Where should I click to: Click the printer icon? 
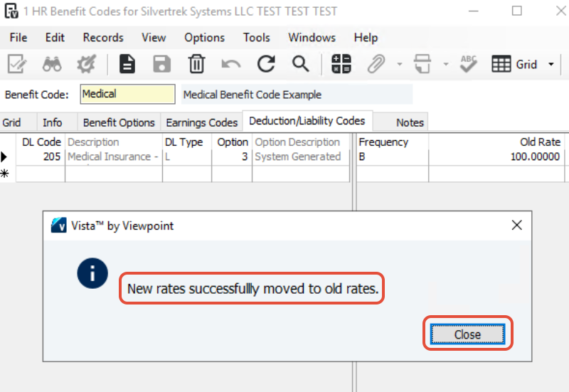[422, 64]
